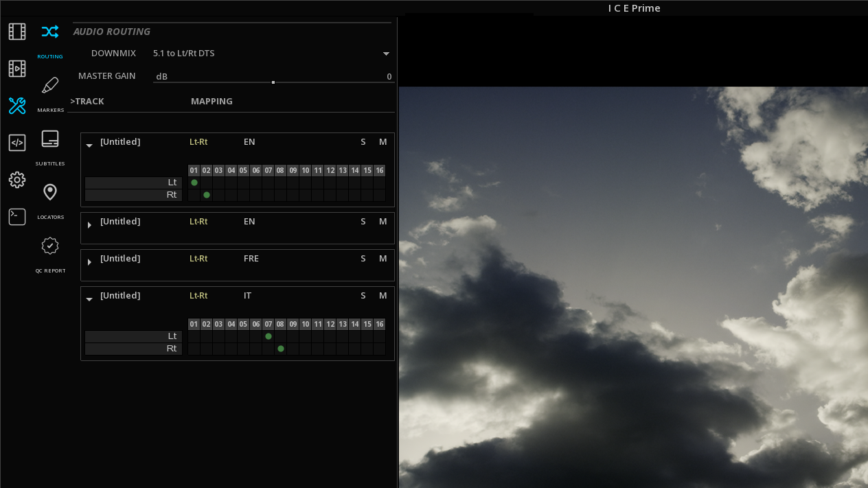This screenshot has height=488, width=868.
Task: Solo the IT track
Action: tap(363, 296)
